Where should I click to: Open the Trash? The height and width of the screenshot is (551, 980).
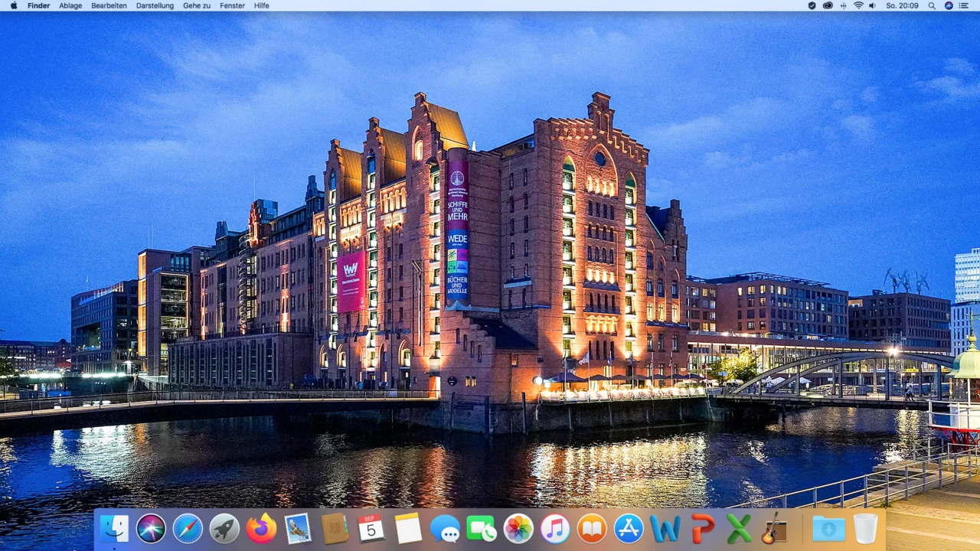point(865,529)
